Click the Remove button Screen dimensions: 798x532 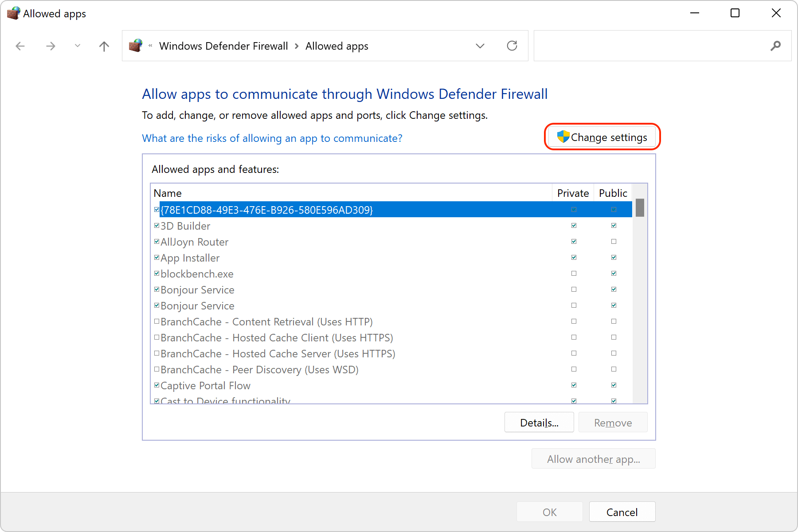coord(613,422)
